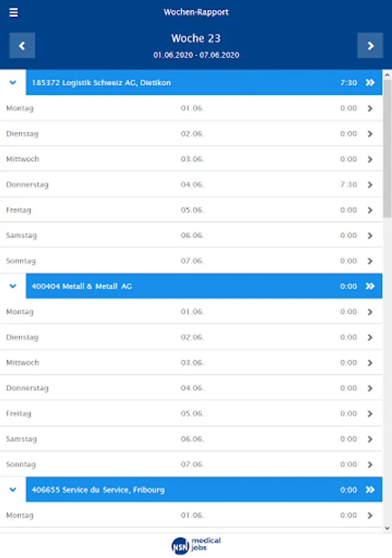Select Dienstag 02.06. under Logistik Schweiz
Image resolution: width=392 pixels, height=558 pixels.
click(x=186, y=134)
